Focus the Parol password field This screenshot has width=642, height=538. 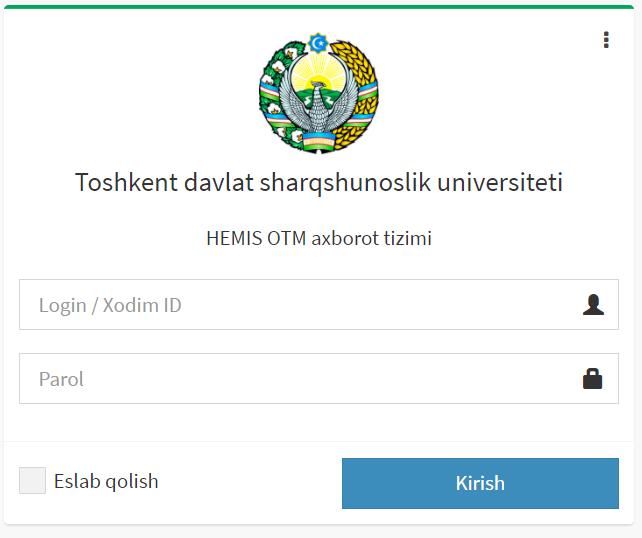click(300, 379)
